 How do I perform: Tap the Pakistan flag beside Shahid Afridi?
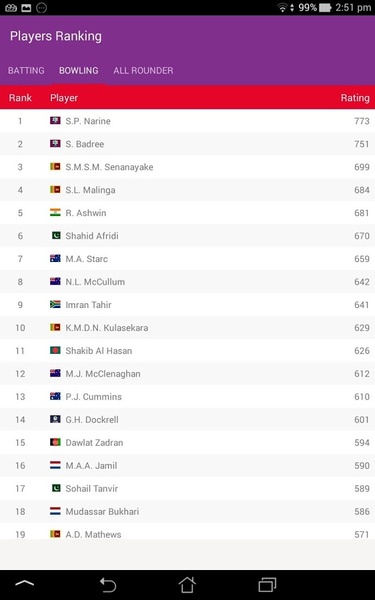(56, 236)
